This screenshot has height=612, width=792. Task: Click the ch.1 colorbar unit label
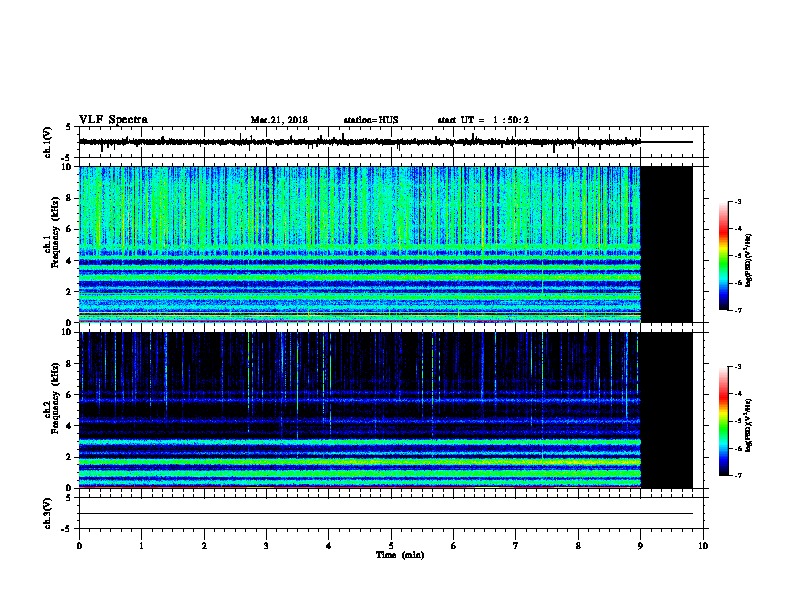(x=749, y=261)
